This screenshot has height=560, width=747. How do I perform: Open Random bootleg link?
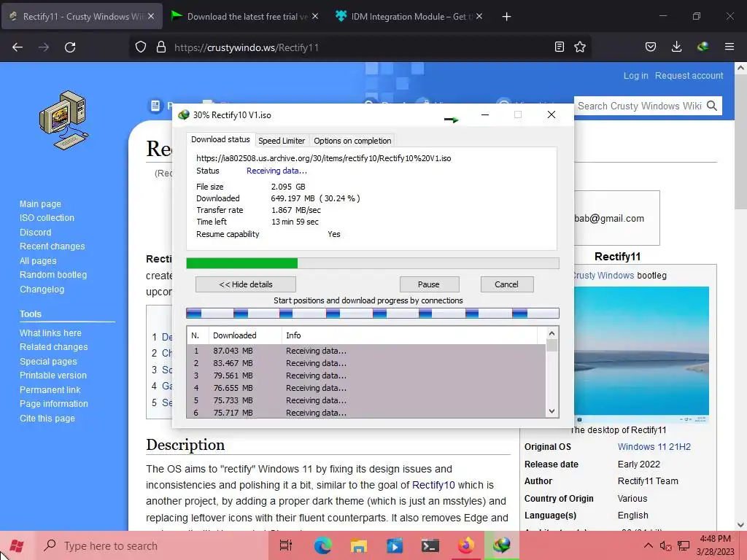click(x=53, y=275)
